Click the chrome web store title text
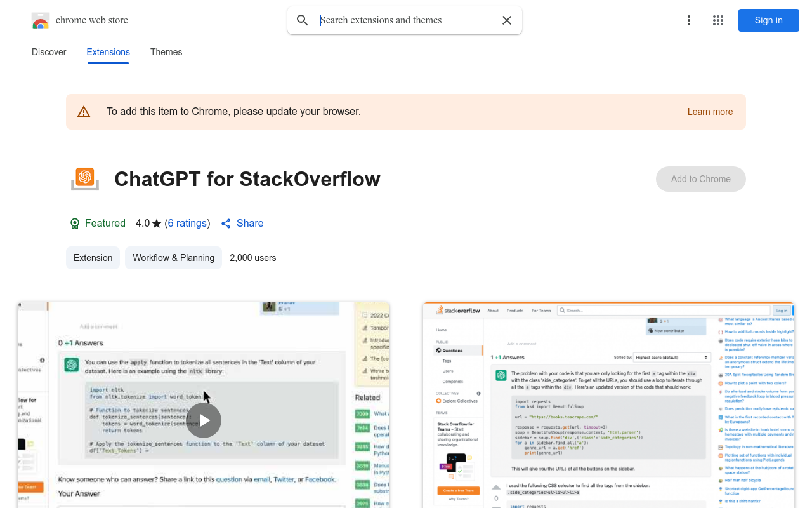 92,20
